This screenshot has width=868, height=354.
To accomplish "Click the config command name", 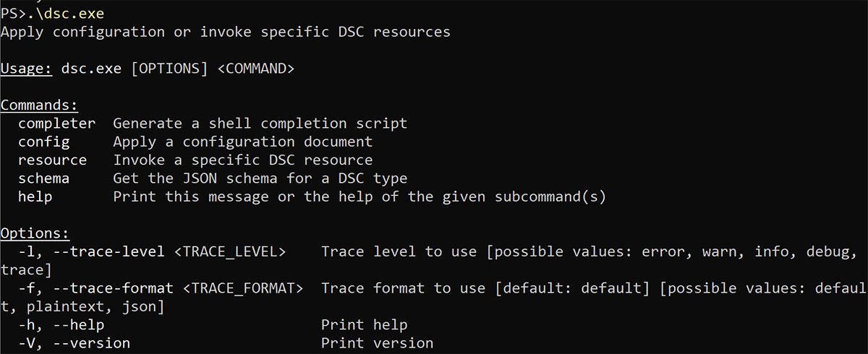I will (x=43, y=142).
